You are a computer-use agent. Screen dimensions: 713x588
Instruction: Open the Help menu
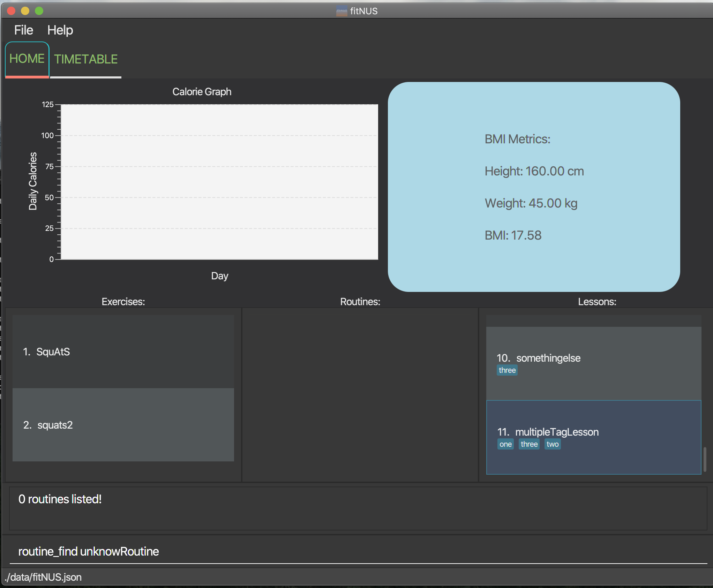60,30
